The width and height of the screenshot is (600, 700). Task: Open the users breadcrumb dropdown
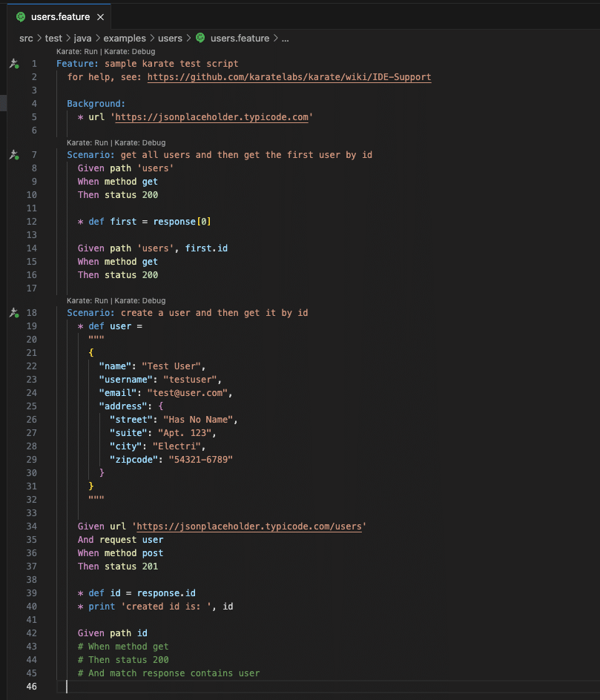(x=169, y=38)
